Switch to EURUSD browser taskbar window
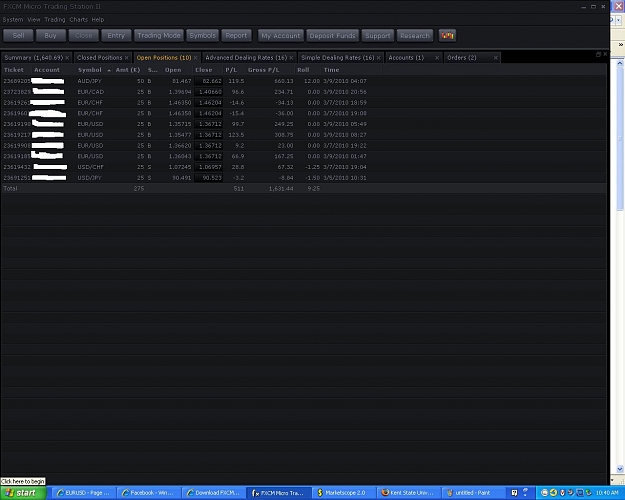The image size is (625, 500). 83,493
